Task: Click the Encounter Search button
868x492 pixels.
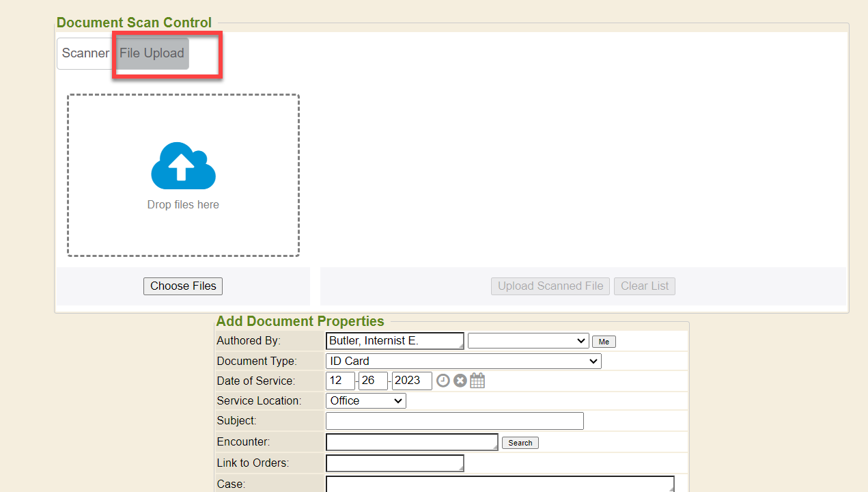Action: [520, 443]
